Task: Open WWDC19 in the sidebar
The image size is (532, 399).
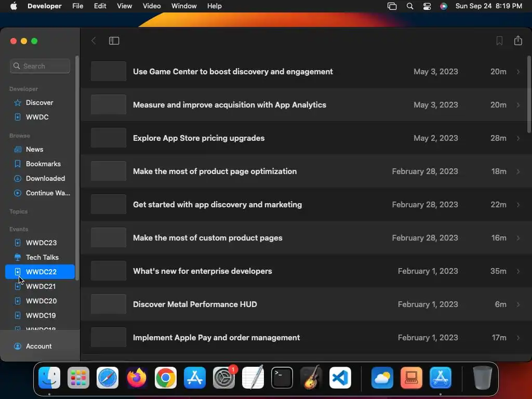Action: (40, 315)
